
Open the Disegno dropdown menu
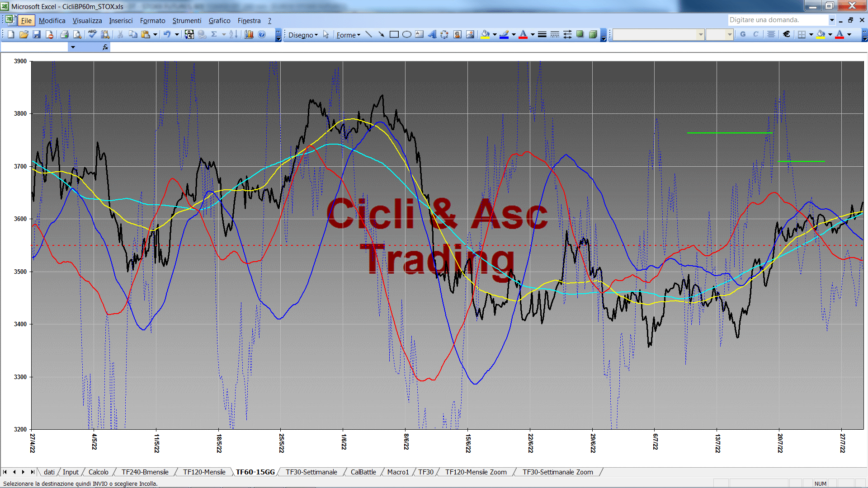click(x=303, y=35)
